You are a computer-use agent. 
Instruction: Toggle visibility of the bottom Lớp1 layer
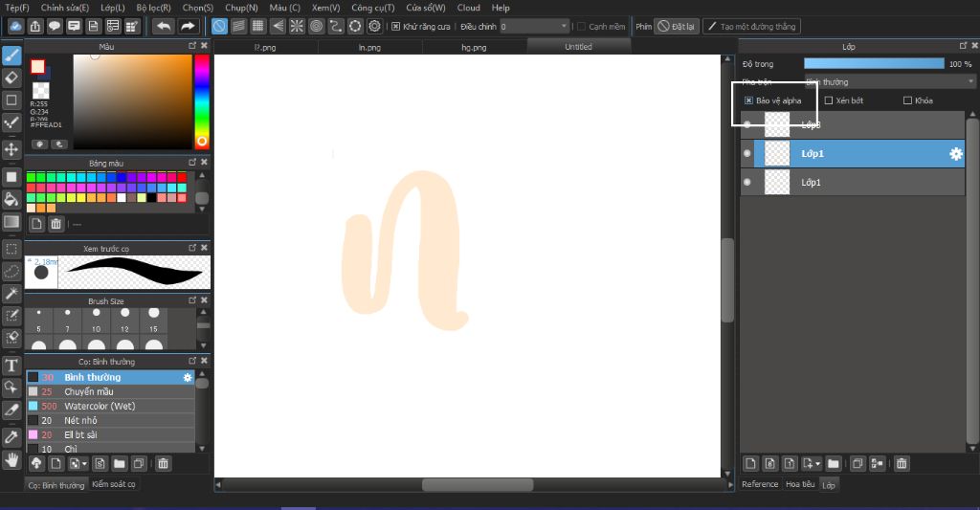point(746,183)
